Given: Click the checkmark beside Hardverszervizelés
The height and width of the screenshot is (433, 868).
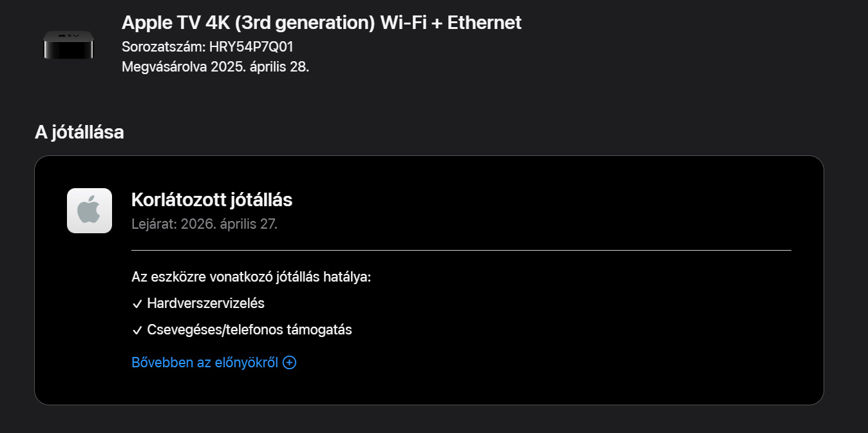Looking at the screenshot, I should (137, 304).
